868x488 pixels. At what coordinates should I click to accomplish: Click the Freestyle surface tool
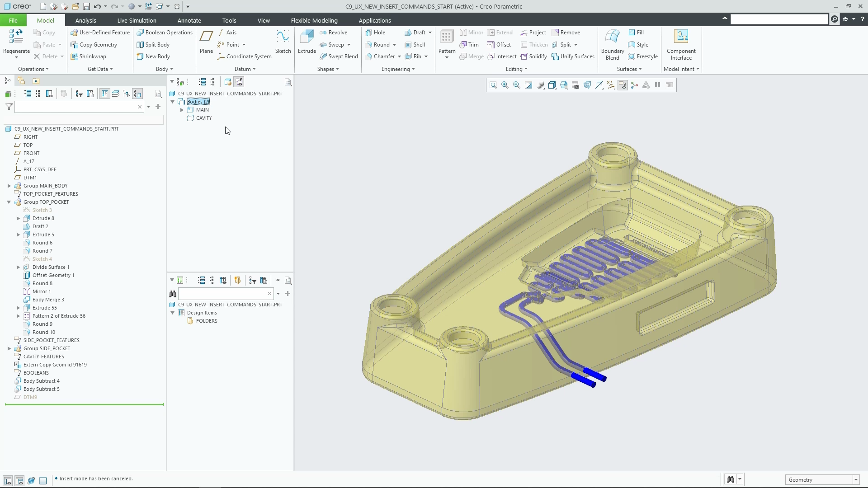642,56
